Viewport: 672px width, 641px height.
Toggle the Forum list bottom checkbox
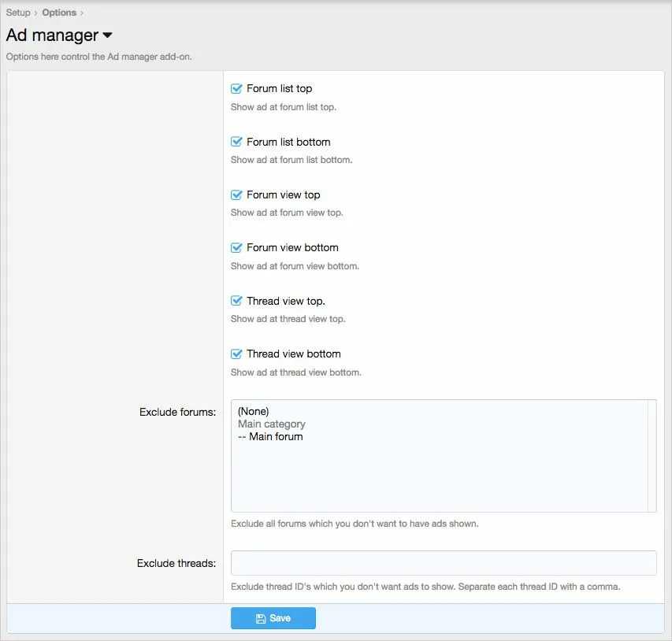(236, 142)
